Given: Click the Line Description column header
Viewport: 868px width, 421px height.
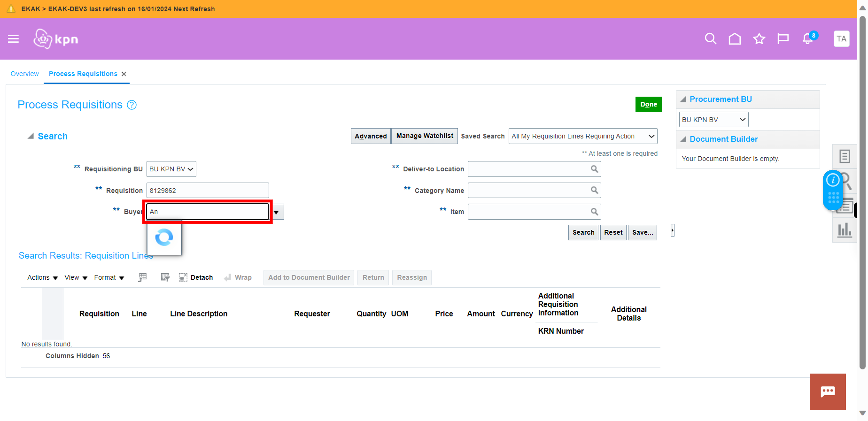Looking at the screenshot, I should pyautogui.click(x=199, y=314).
